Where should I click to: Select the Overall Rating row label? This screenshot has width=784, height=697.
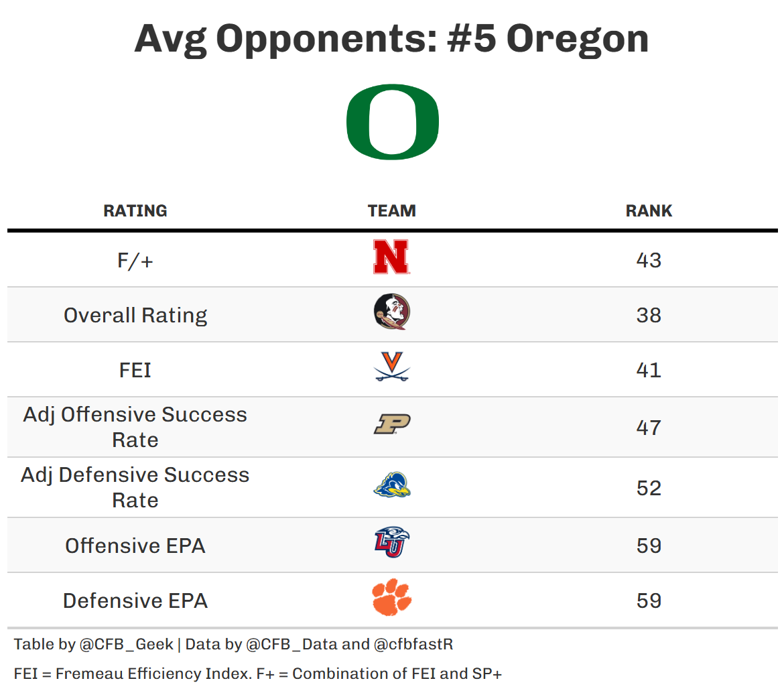pyautogui.click(x=135, y=315)
